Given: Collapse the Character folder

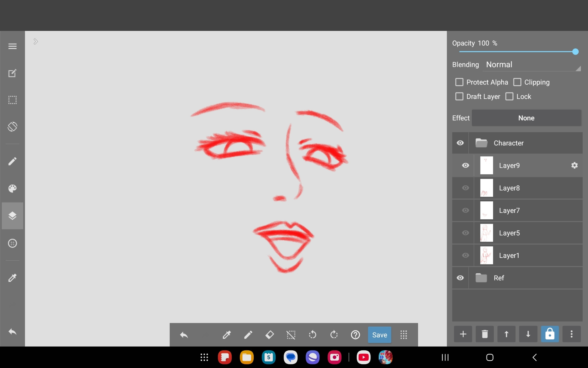Looking at the screenshot, I should pyautogui.click(x=481, y=143).
